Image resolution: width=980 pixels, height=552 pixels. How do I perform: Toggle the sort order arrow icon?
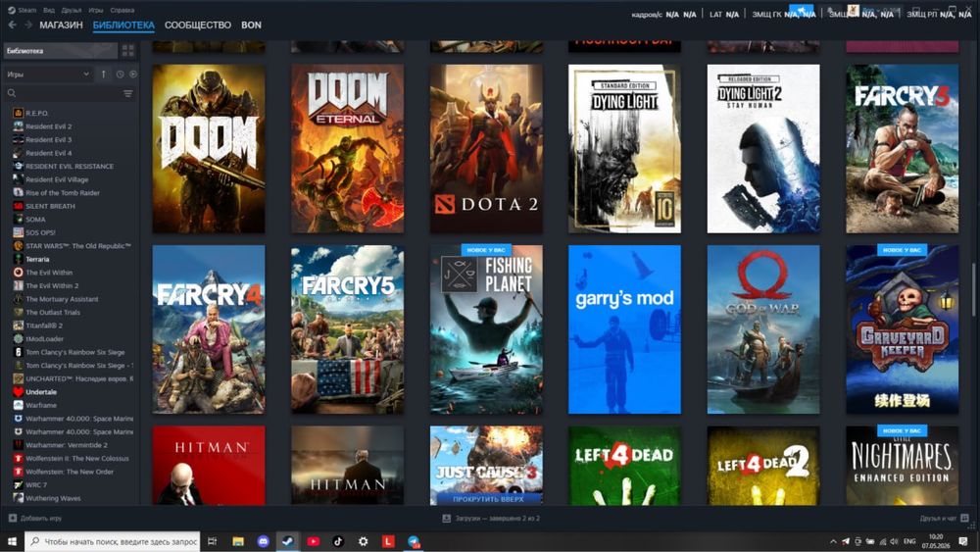click(104, 74)
